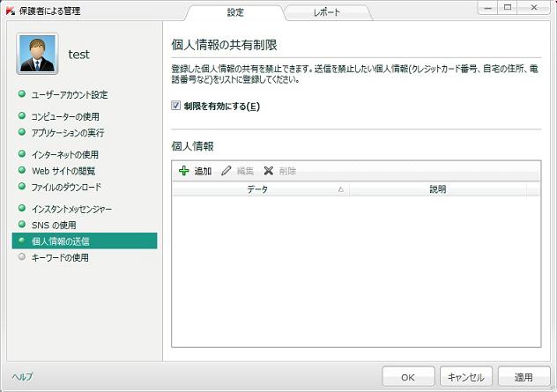The width and height of the screenshot is (557, 392).
Task: Select the highlighted 個人情報の送信 item
Action: [x=85, y=240]
